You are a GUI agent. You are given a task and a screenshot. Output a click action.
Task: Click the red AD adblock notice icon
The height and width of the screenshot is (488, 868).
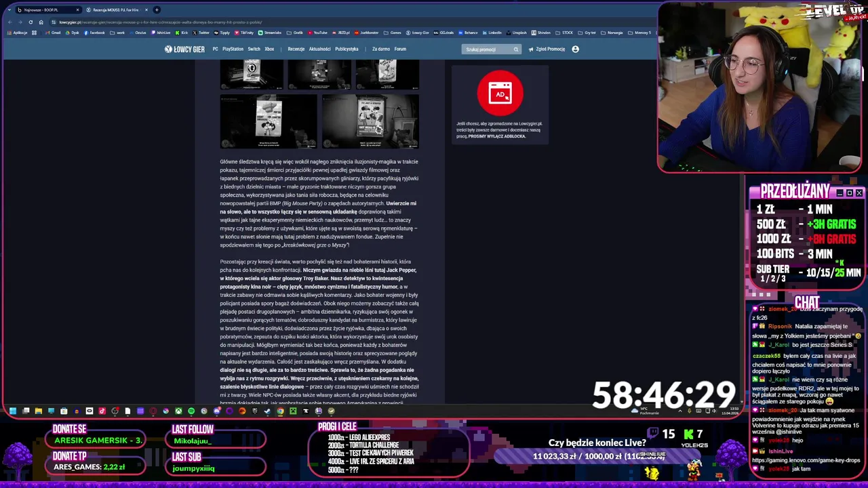[500, 93]
